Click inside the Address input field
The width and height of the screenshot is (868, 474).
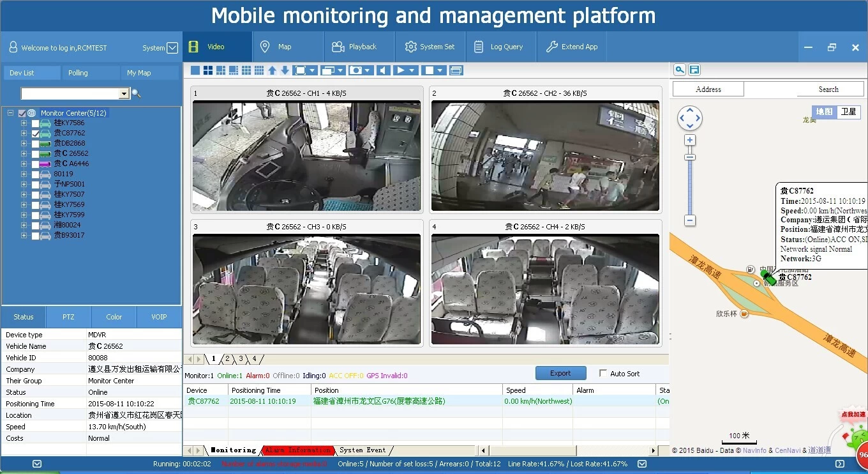coord(707,89)
